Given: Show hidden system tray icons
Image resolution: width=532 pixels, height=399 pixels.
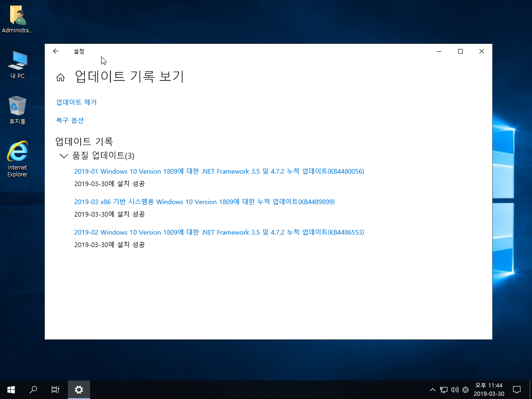Looking at the screenshot, I should 433,390.
